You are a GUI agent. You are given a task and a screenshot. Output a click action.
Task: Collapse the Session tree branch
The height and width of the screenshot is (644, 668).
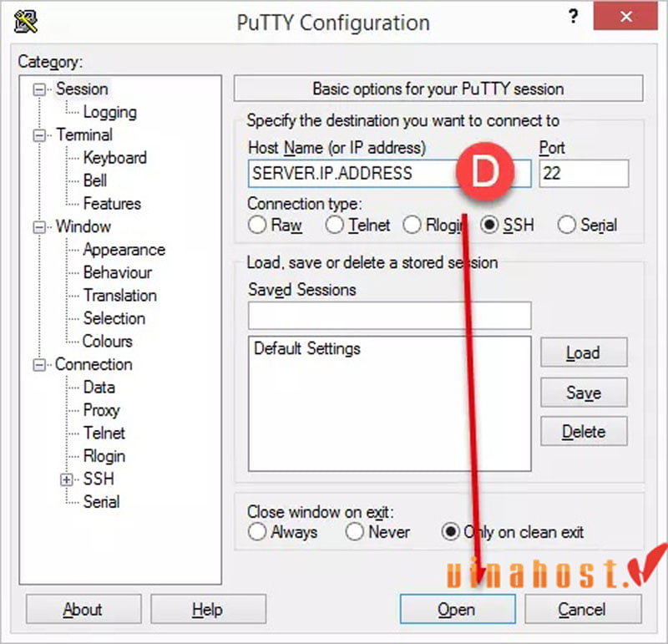coord(38,89)
